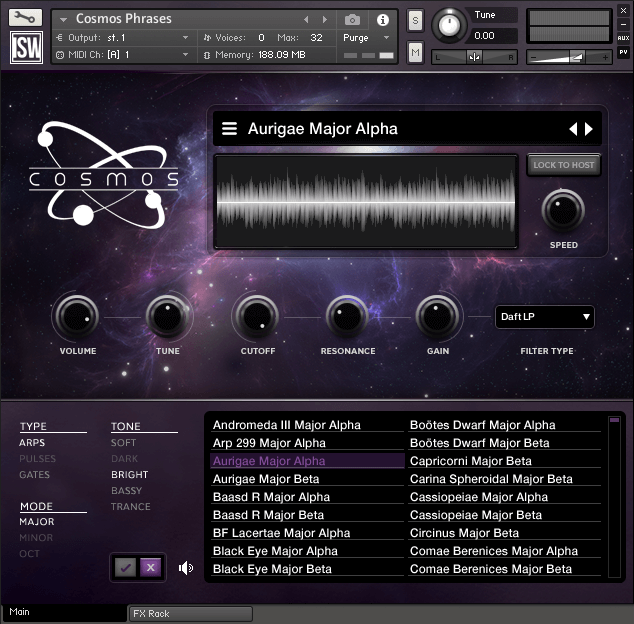Image resolution: width=634 pixels, height=624 pixels.
Task: Toggle GATES type filter
Action: (x=34, y=474)
